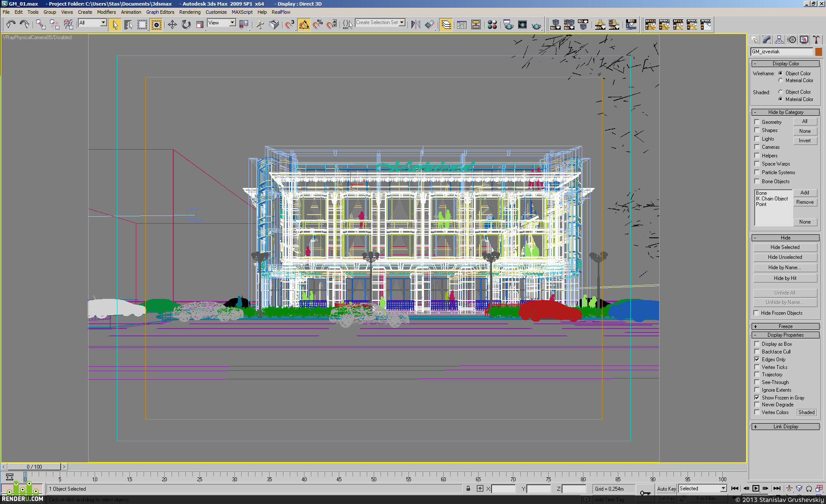Image resolution: width=826 pixels, height=504 pixels.
Task: Open the Graph Editors menu
Action: pos(160,12)
